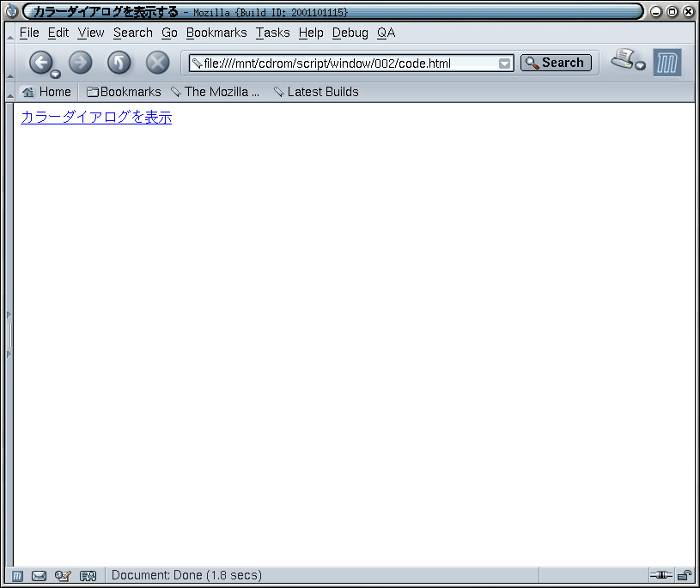Click the page proxy icon in URL bar
This screenshot has height=588, width=700.
click(197, 64)
